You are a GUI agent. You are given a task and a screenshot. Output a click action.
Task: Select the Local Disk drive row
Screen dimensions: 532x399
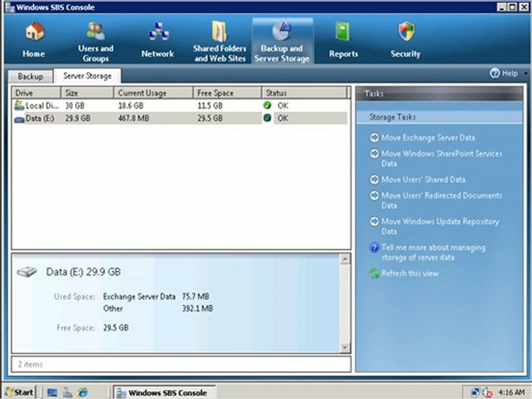(181, 105)
